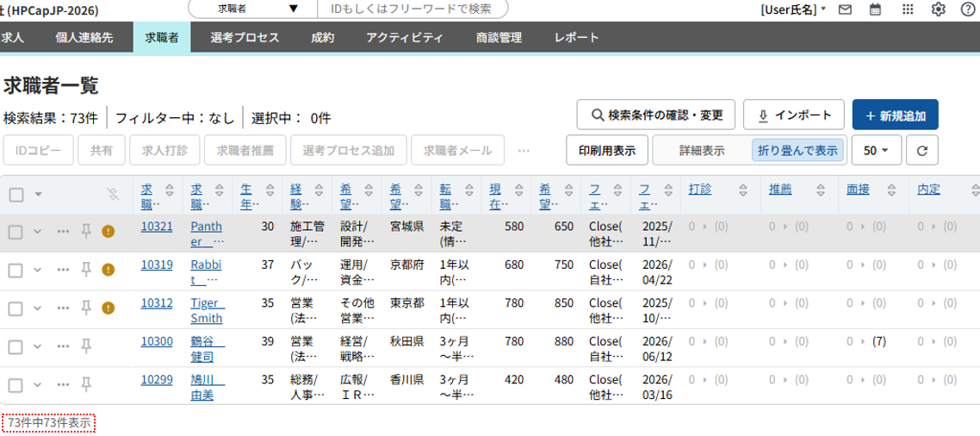
Task: Open the 求職者 search category dropdown
Action: pyautogui.click(x=244, y=9)
